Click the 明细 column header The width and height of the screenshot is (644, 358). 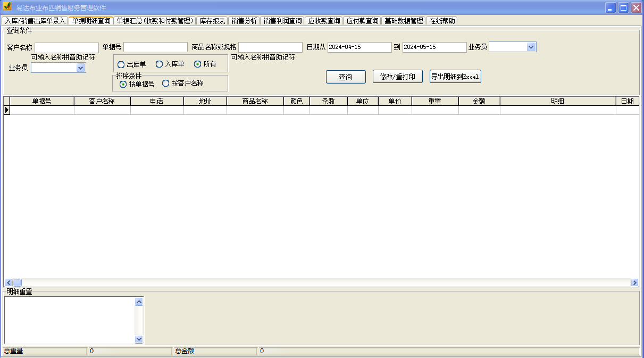(x=558, y=101)
